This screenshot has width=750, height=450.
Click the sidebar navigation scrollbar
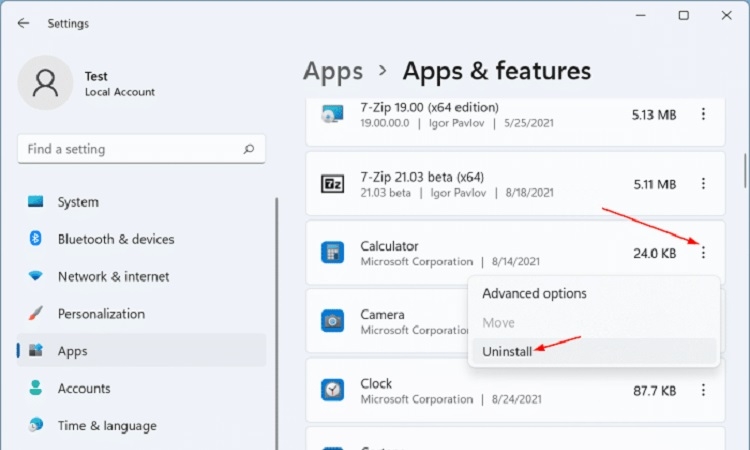[276, 323]
